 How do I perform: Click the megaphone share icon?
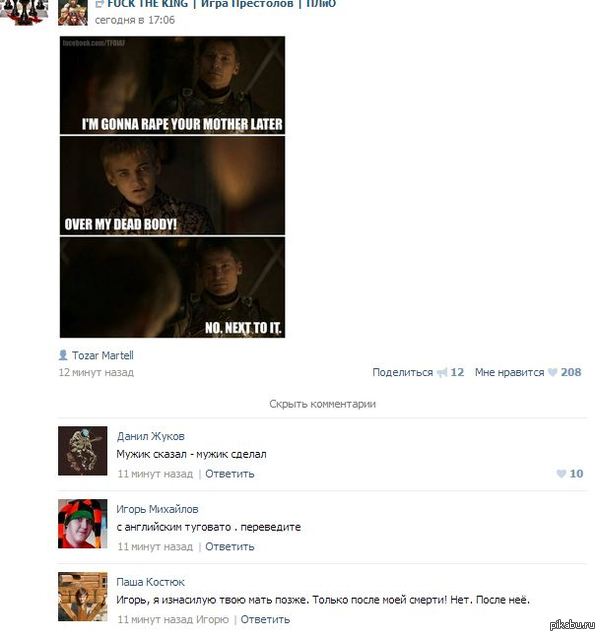[x=441, y=372]
